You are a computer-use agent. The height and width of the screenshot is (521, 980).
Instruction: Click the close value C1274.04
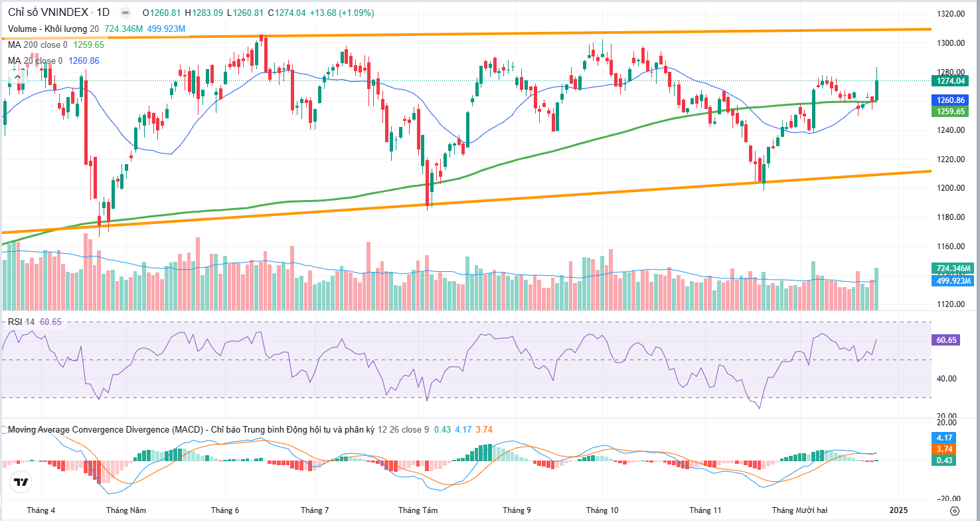point(288,13)
